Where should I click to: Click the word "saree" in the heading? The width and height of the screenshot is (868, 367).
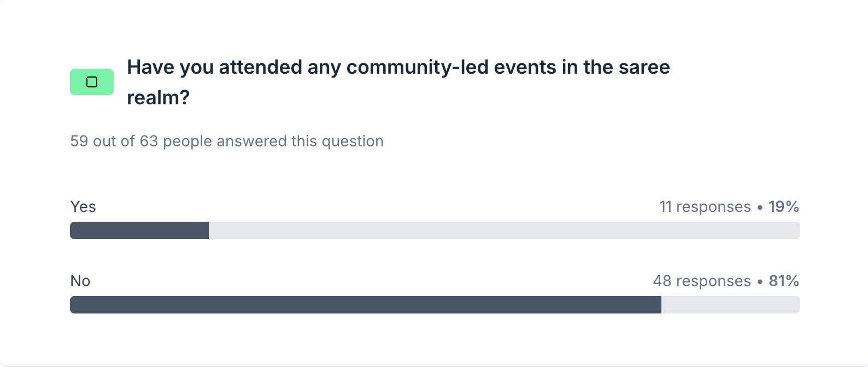(x=644, y=68)
